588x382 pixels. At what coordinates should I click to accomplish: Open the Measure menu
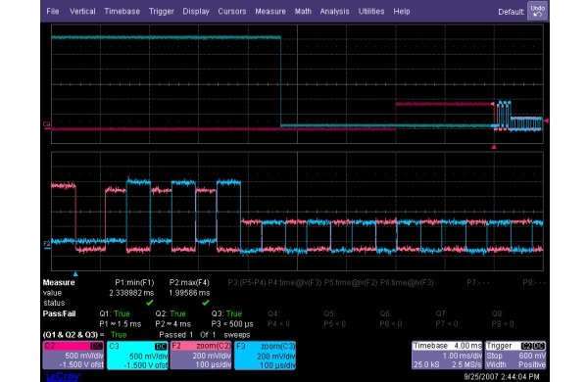click(270, 11)
